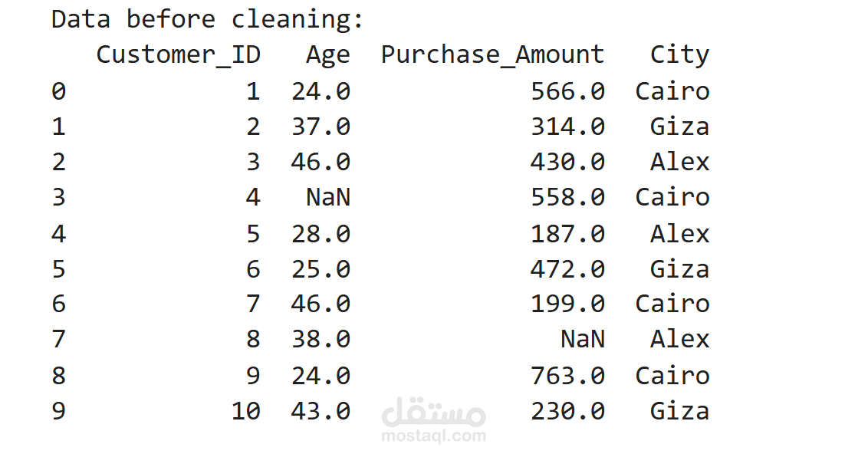Click row index 9 label
Viewport: 868px width, 454px height.
coord(59,411)
